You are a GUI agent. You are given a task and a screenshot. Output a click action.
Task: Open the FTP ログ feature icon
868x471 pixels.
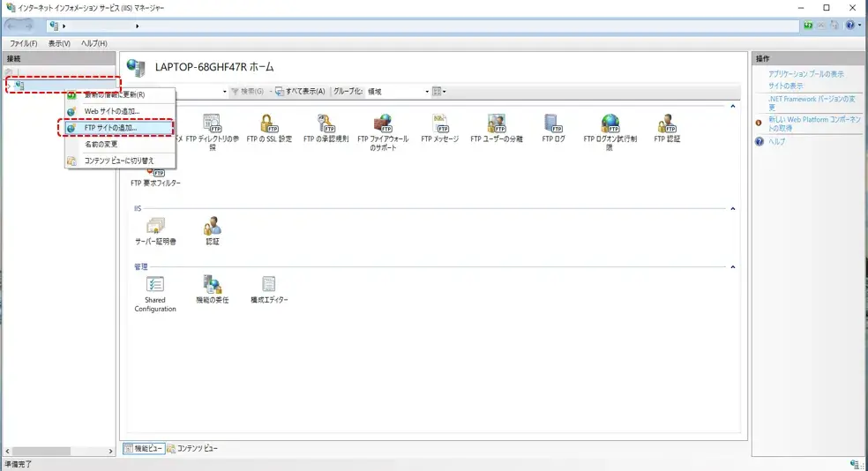[553, 123]
